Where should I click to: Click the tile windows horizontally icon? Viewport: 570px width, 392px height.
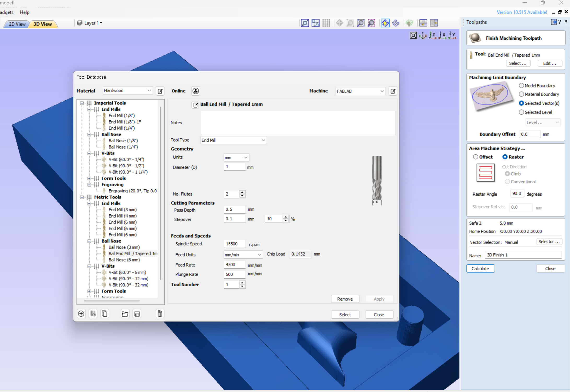[423, 23]
